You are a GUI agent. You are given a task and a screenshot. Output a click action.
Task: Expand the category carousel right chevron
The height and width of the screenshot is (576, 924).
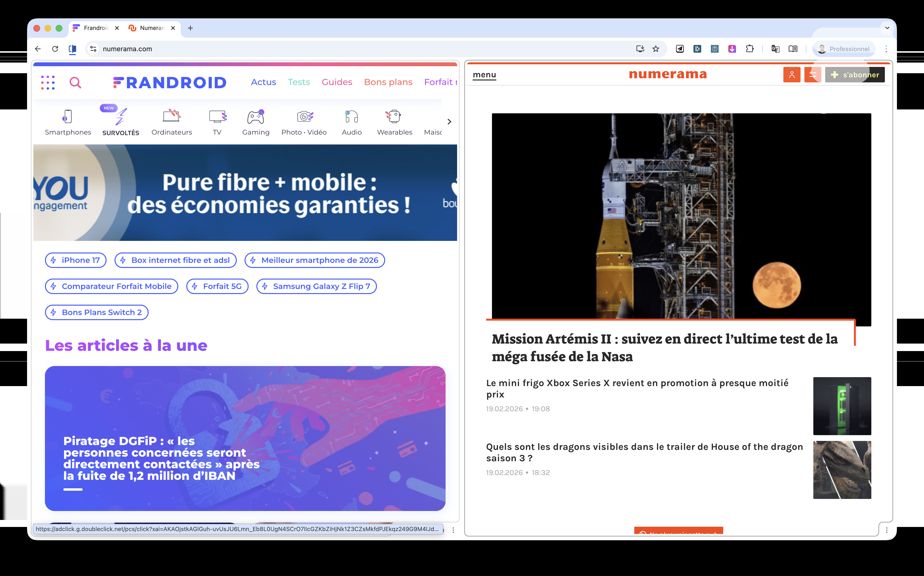coord(449,122)
